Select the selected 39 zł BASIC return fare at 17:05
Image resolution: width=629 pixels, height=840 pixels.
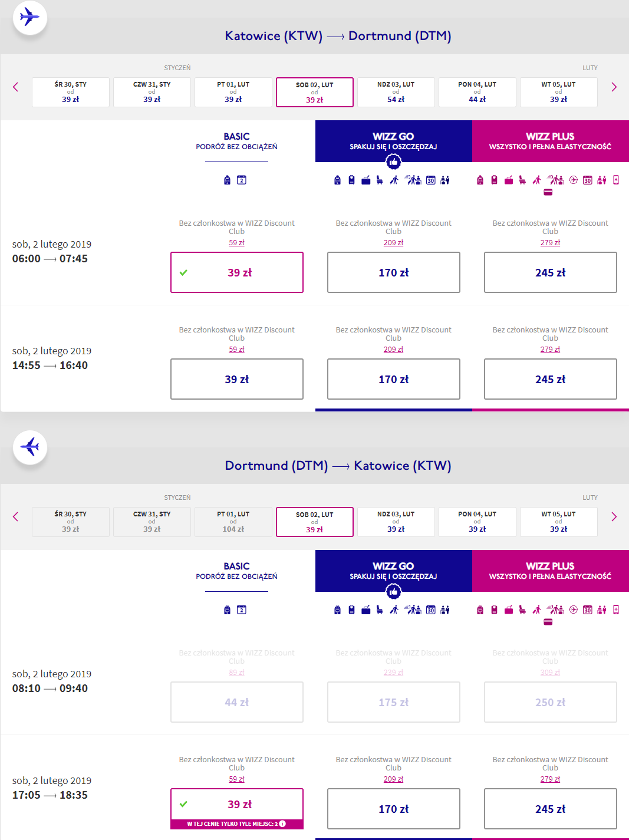coord(236,804)
